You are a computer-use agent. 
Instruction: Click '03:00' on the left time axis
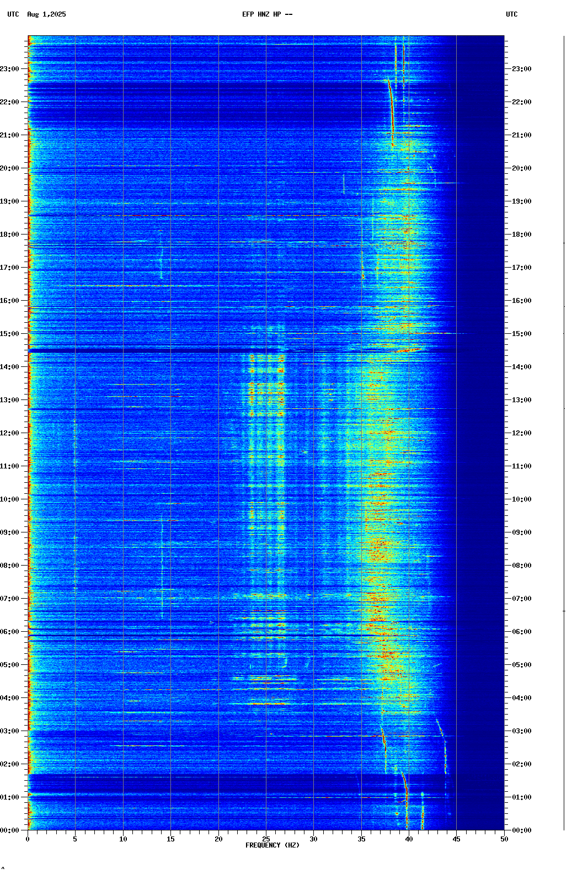[x=9, y=731]
